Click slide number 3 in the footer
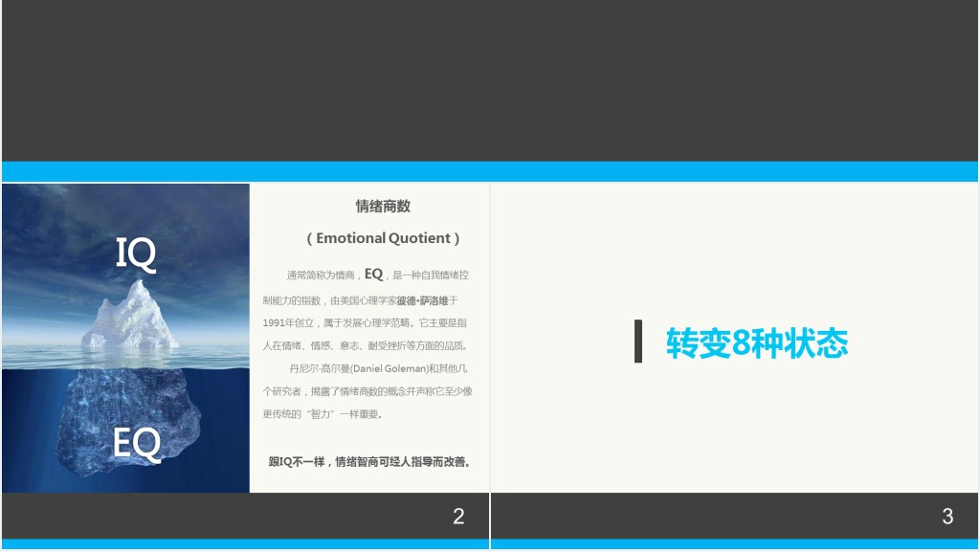Screen dimensions: 980x552 [x=947, y=517]
